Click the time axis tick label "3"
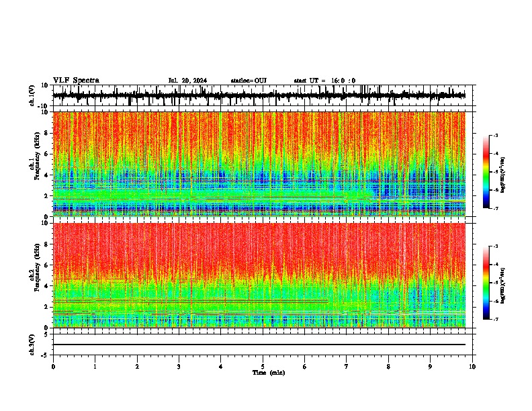This screenshot has width=532, height=411. coord(179,367)
